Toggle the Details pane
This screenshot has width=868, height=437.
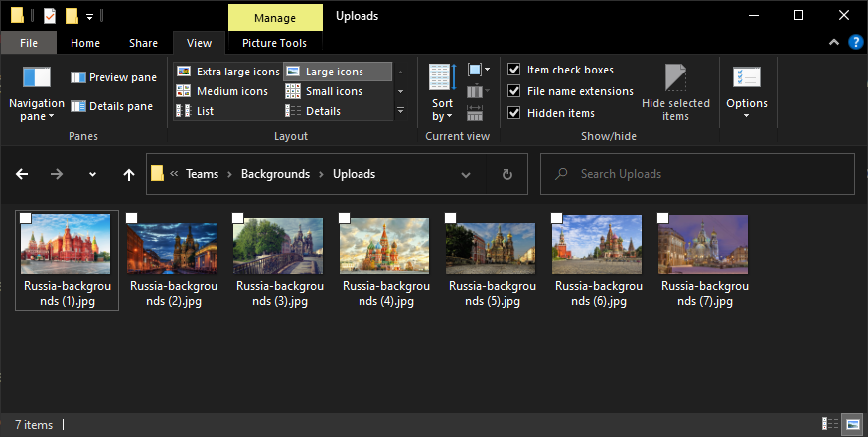(x=111, y=106)
